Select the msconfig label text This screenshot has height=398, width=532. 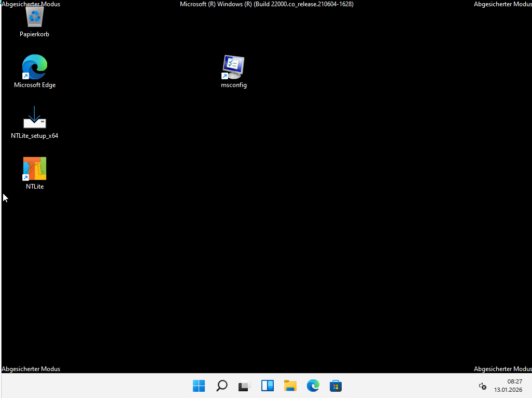tap(233, 84)
